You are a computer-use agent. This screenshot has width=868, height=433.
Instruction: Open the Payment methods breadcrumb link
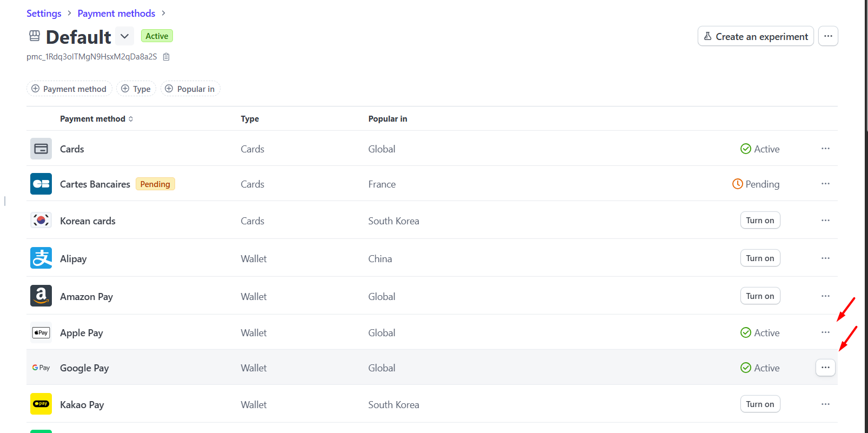click(116, 14)
